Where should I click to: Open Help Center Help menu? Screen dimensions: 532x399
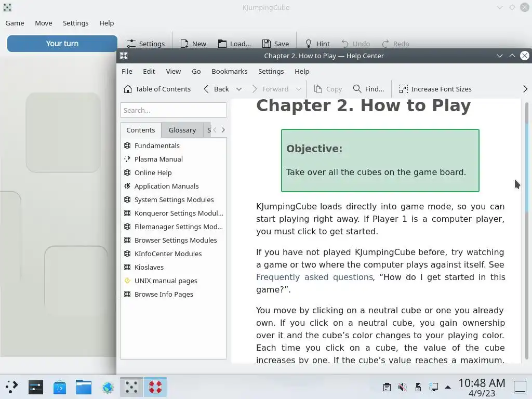tap(302, 71)
